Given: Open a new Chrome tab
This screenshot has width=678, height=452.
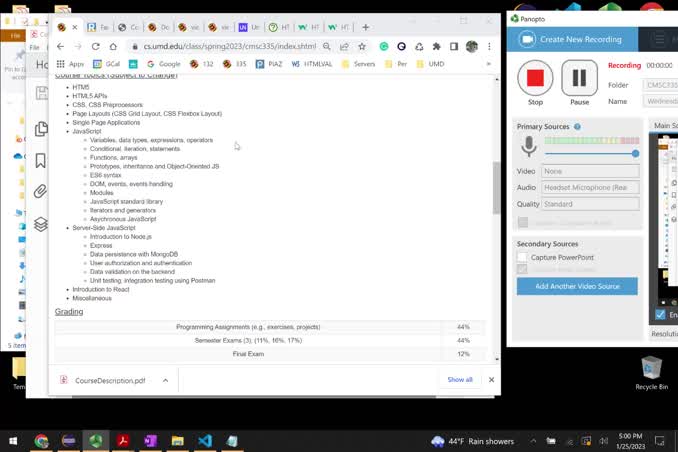Looking at the screenshot, I should [x=365, y=27].
